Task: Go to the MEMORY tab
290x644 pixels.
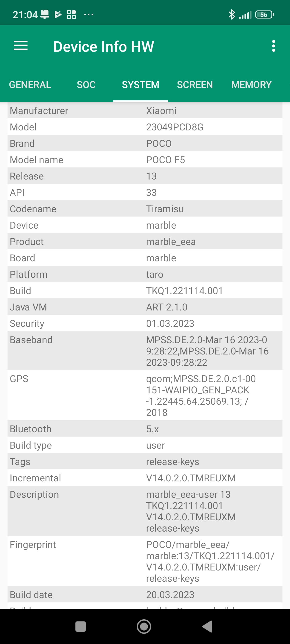Action: pos(251,85)
